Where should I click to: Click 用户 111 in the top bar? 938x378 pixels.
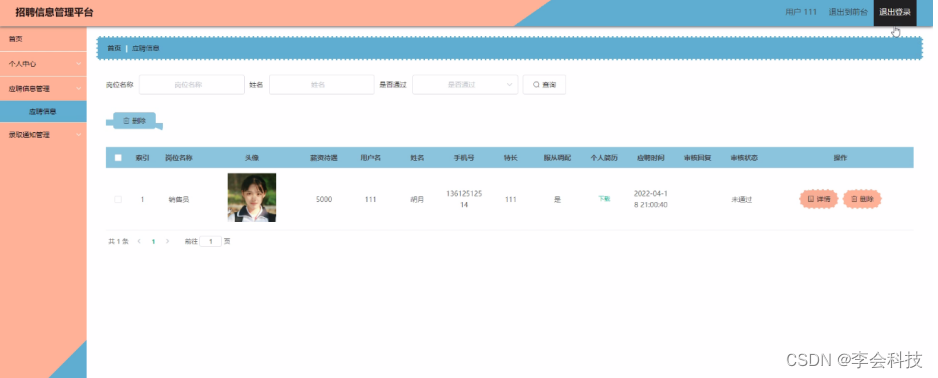coord(801,12)
